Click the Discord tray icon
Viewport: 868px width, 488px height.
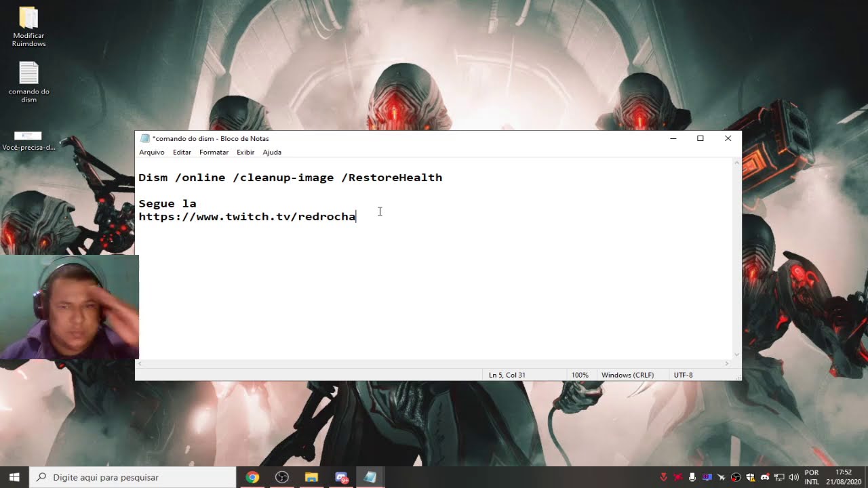pos(765,477)
